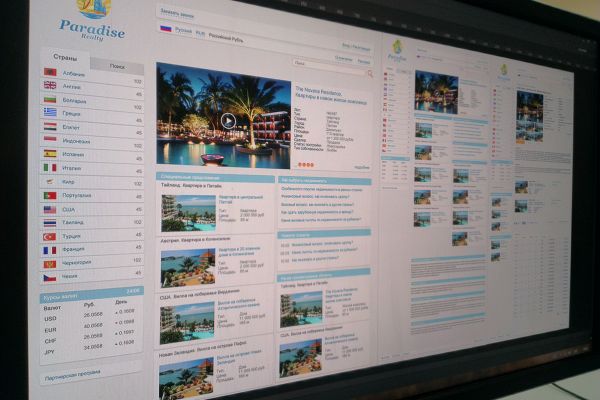Click the Курсы валют panel header
Screen dimensions: 600x400
92,294
